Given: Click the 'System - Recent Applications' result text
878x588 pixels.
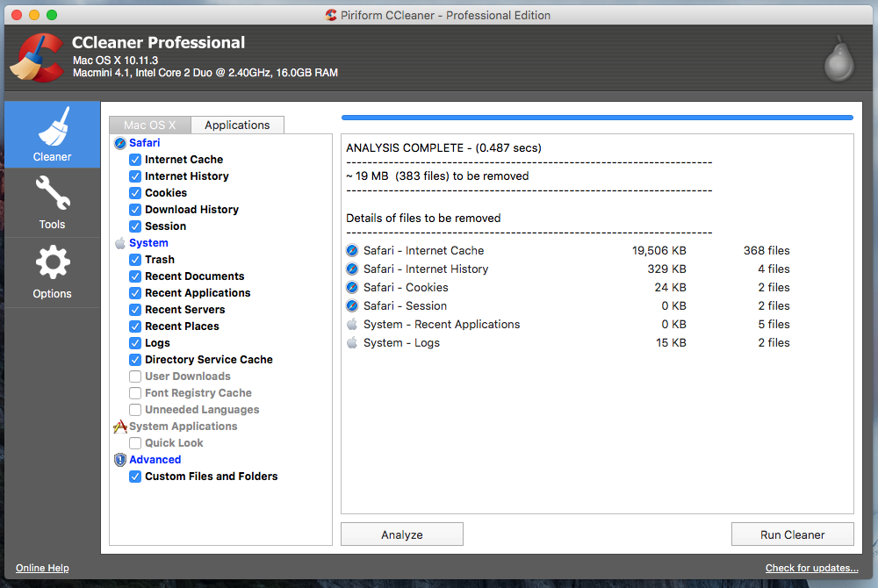Looking at the screenshot, I should (442, 325).
